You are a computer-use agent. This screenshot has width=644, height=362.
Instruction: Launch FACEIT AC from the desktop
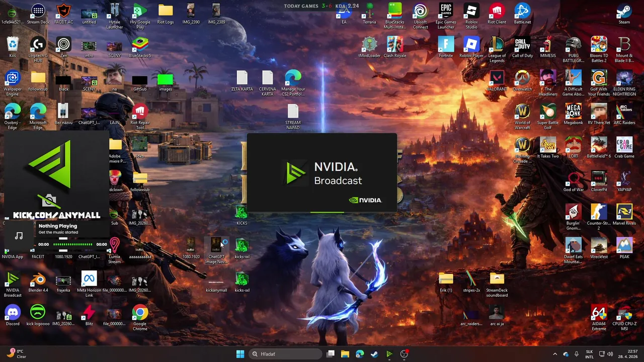[63, 14]
